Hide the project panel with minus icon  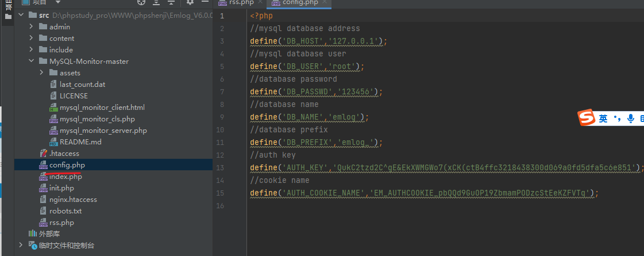tap(205, 2)
